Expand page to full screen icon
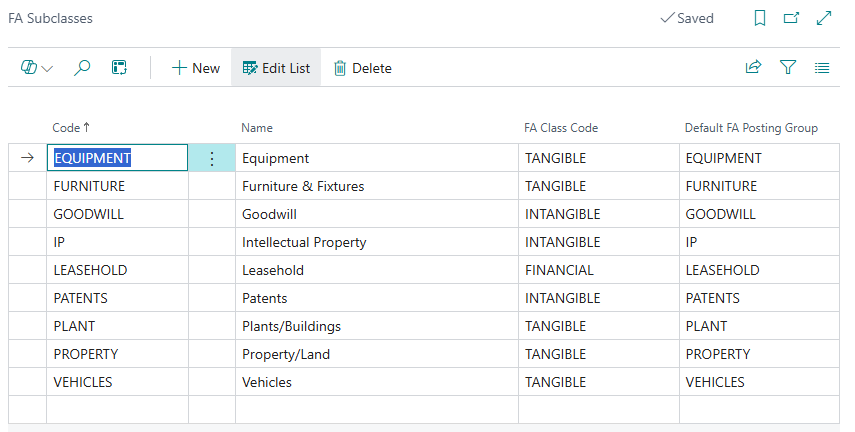 point(824,18)
